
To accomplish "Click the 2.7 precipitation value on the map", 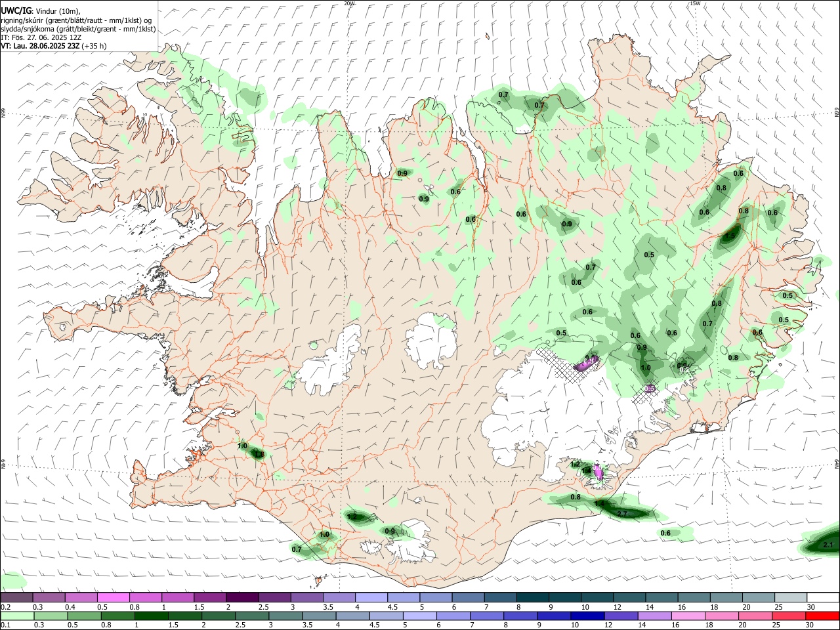I will pyautogui.click(x=623, y=513).
